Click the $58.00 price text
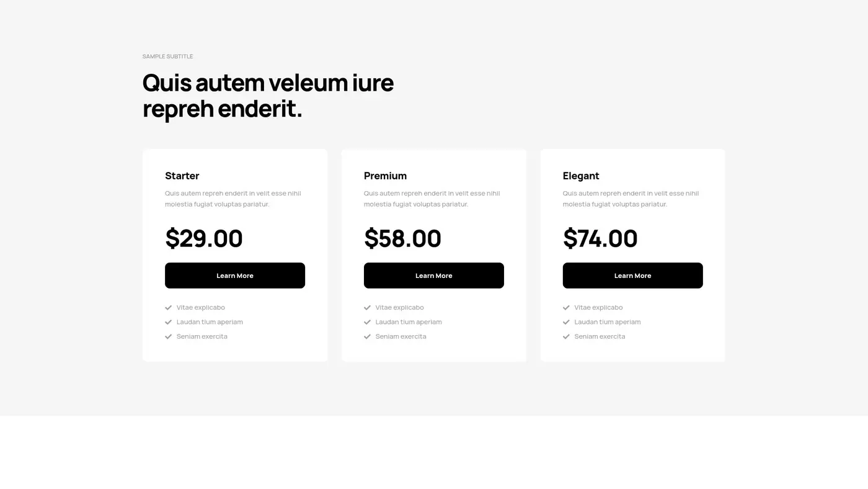868x489 pixels. pos(402,238)
